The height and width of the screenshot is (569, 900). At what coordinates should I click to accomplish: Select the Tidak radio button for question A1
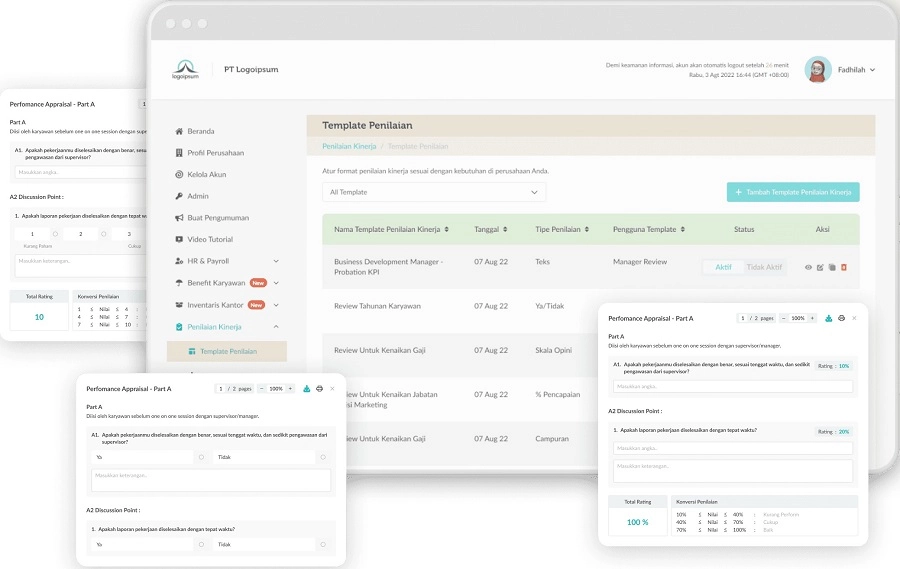coord(322,457)
